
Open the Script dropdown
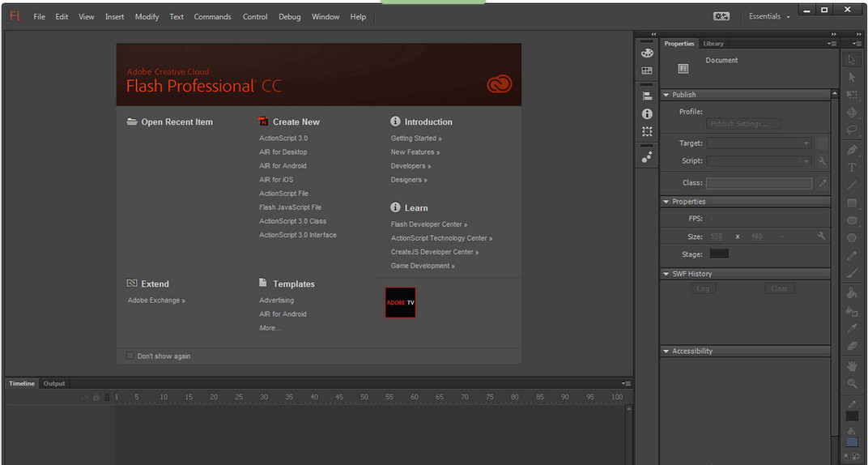pyautogui.click(x=759, y=160)
